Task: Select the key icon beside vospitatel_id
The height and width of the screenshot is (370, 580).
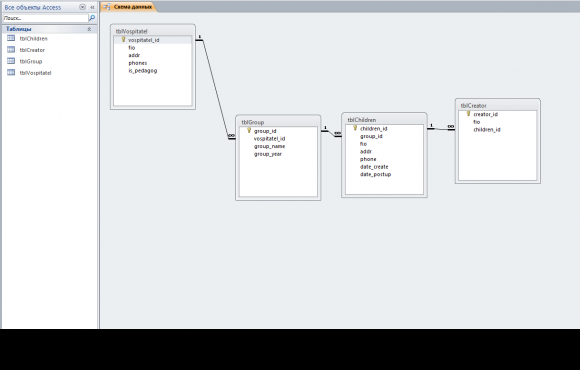Action: pos(124,39)
